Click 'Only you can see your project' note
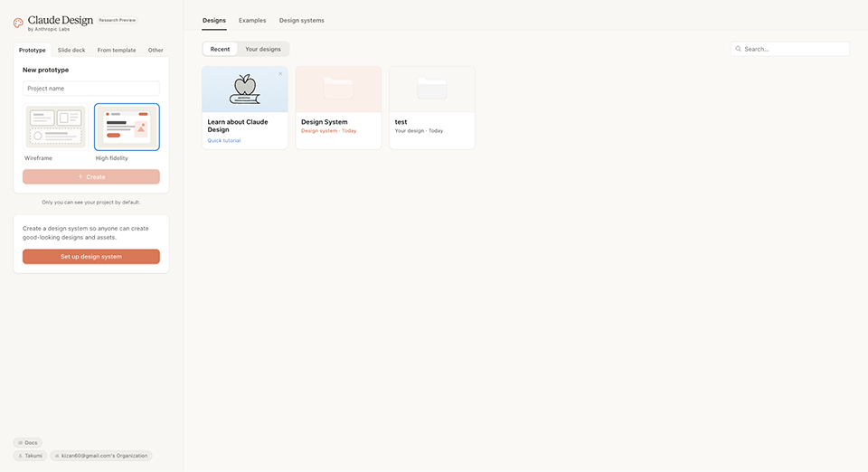 91,203
